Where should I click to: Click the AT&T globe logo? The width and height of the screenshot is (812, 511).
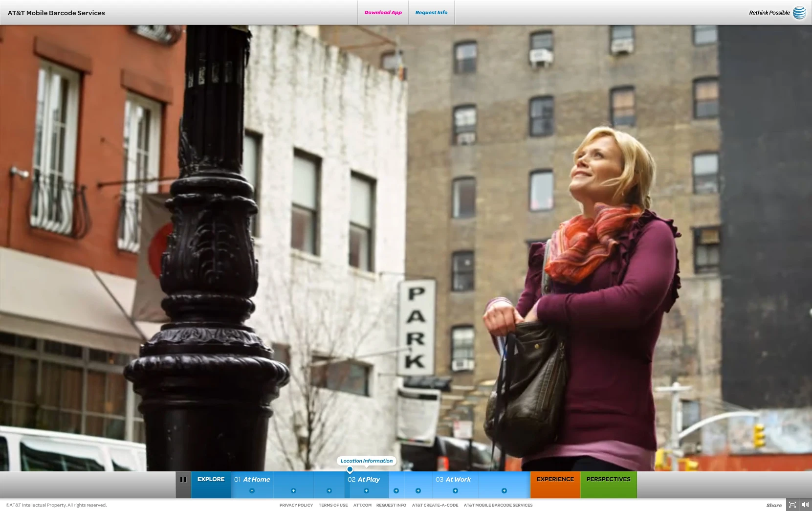pos(800,13)
